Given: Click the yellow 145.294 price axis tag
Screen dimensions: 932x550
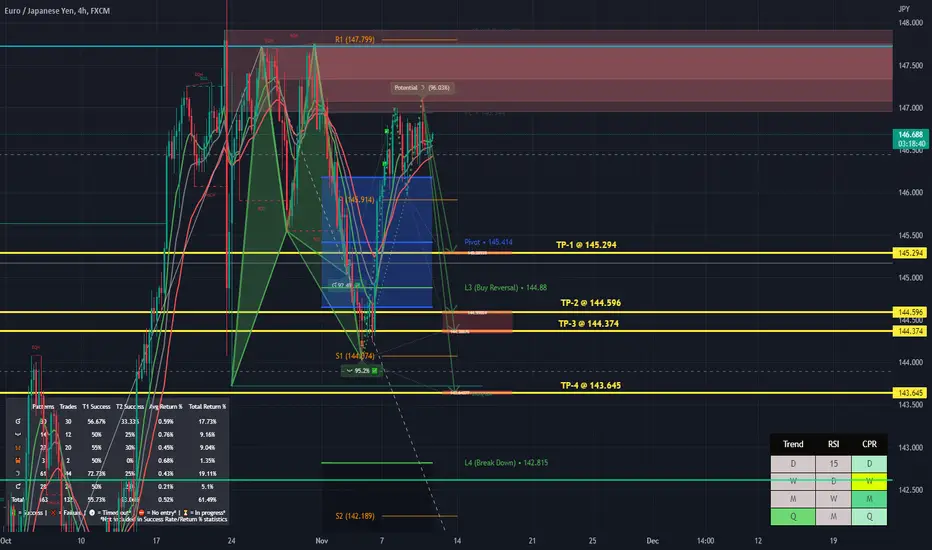Looking at the screenshot, I should coord(911,253).
